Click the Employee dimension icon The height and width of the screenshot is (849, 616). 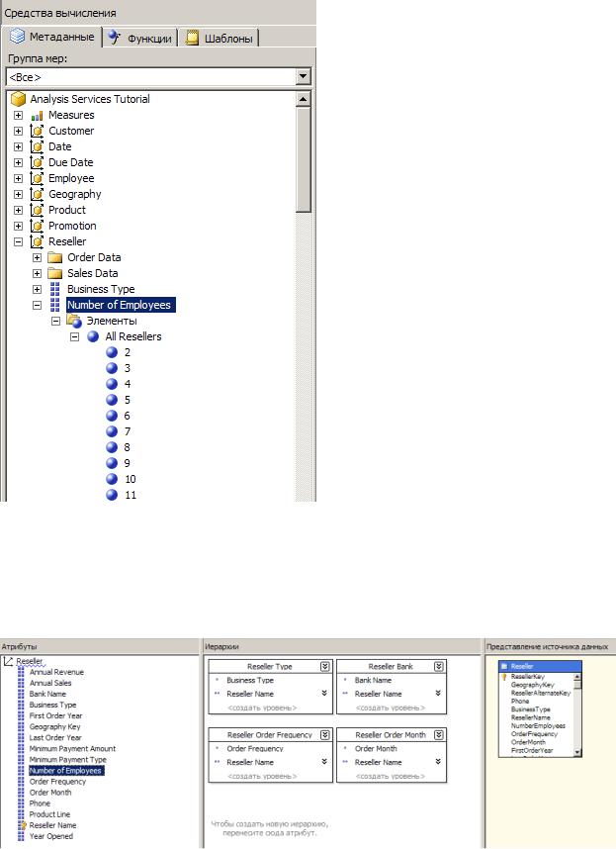point(37,178)
